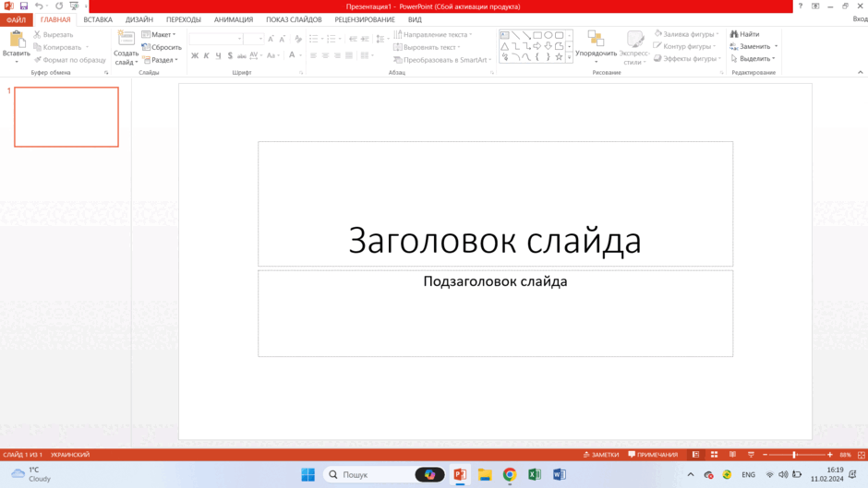Viewport: 868px width, 488px height.
Task: Toggle align text right
Action: [x=337, y=55]
